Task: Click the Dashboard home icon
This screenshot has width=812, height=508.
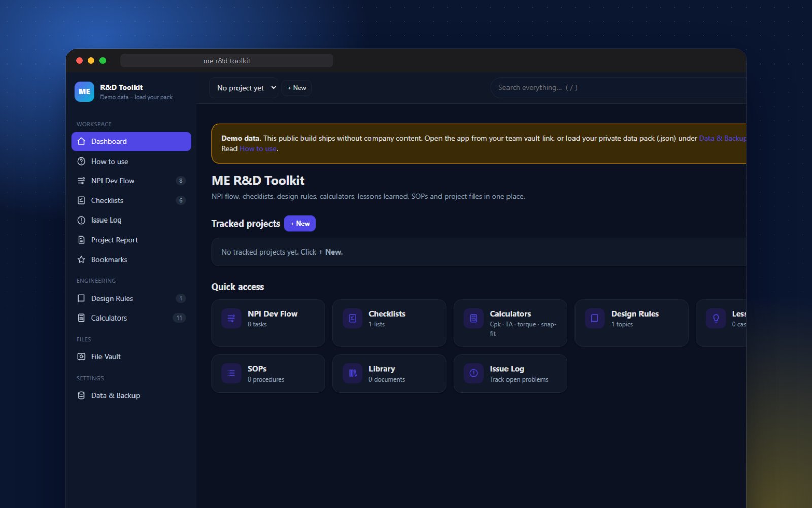Action: 81,141
